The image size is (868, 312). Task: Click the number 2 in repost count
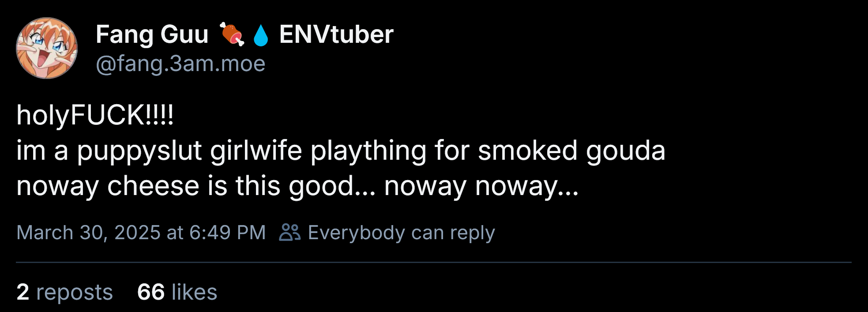pos(23,292)
